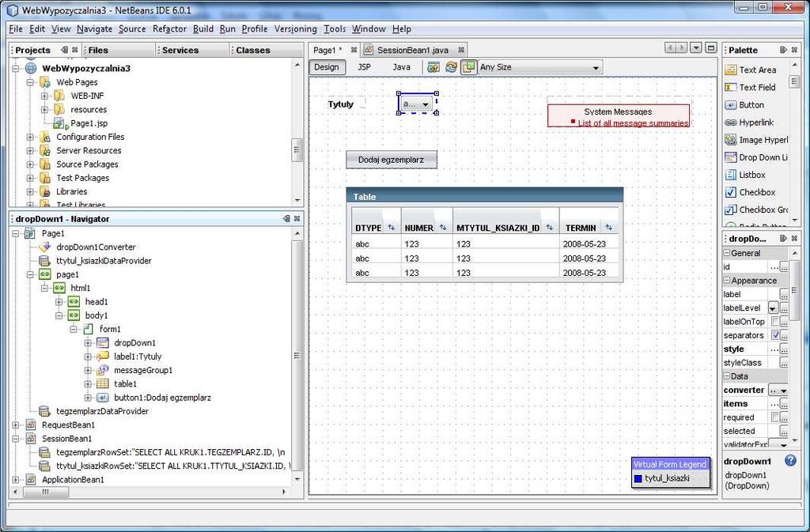This screenshot has width=810, height=532.
Task: Open the converter property dropdown
Action: tap(784, 391)
